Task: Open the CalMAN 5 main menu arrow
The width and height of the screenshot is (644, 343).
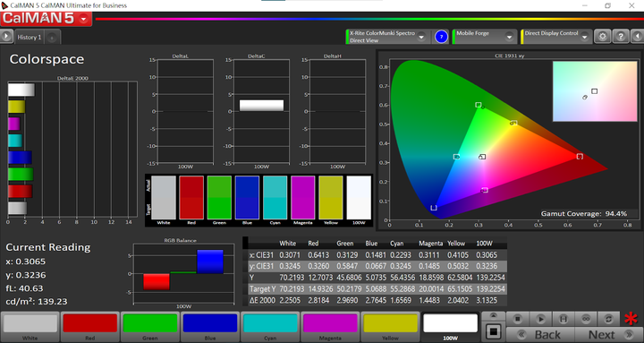Action: click(84, 19)
